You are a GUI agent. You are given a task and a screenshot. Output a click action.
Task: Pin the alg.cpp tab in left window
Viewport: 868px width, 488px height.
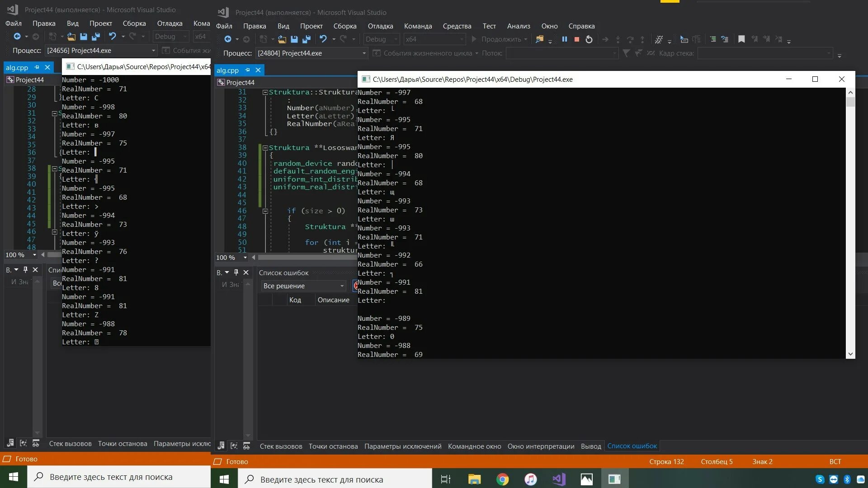[x=37, y=67]
